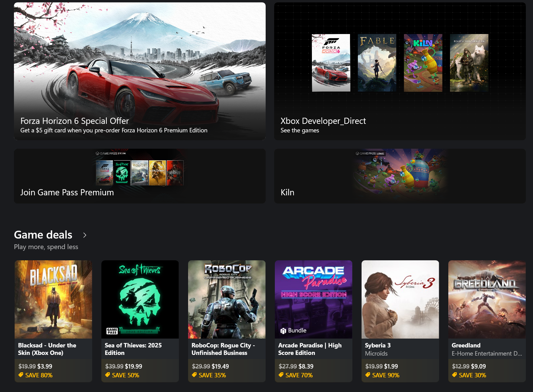Viewport: 533px width, 392px height.
Task: Click the $19.49 RoboCop sale price
Action: tap(220, 366)
